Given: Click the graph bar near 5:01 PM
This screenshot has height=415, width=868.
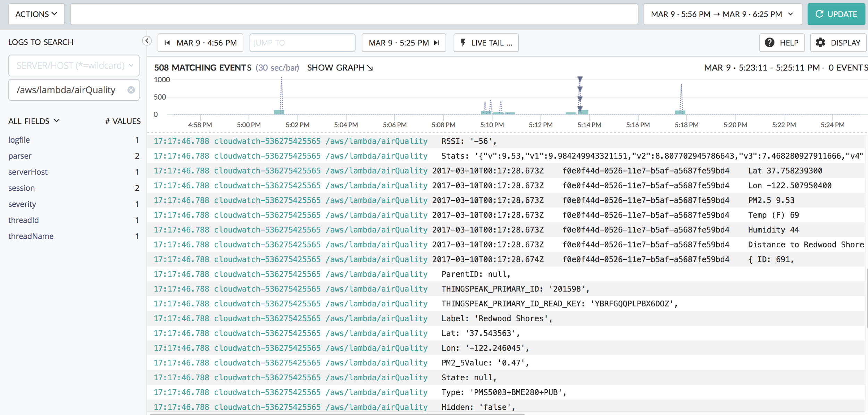Looking at the screenshot, I should pyautogui.click(x=279, y=112).
